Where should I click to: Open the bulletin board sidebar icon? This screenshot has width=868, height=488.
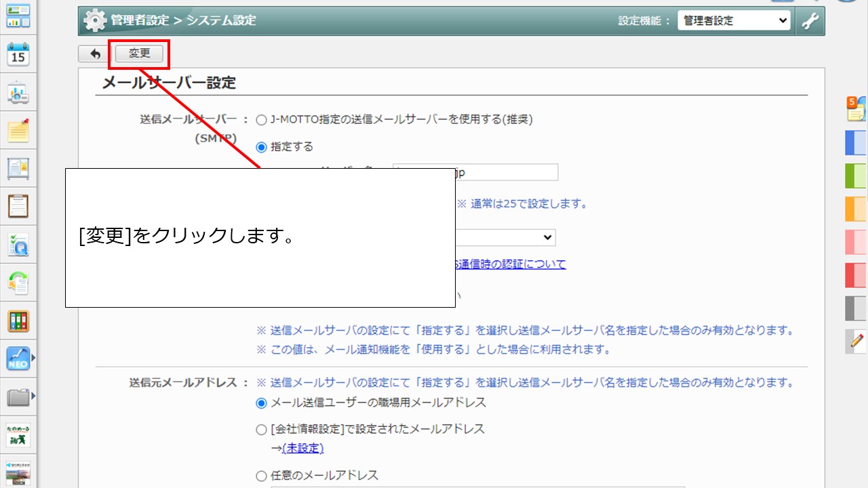point(18,168)
